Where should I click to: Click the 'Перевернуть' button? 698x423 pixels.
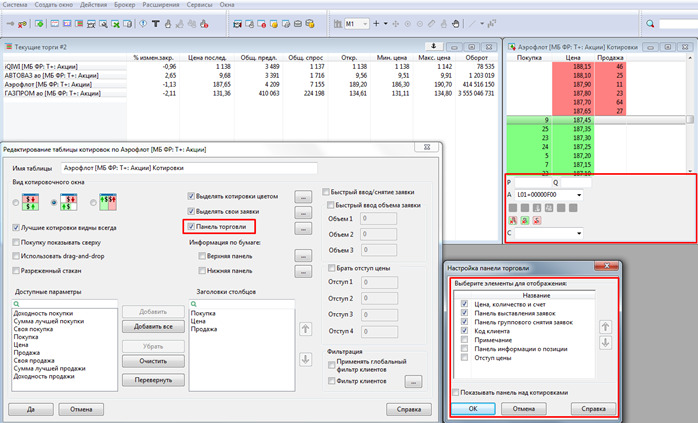pos(153,380)
